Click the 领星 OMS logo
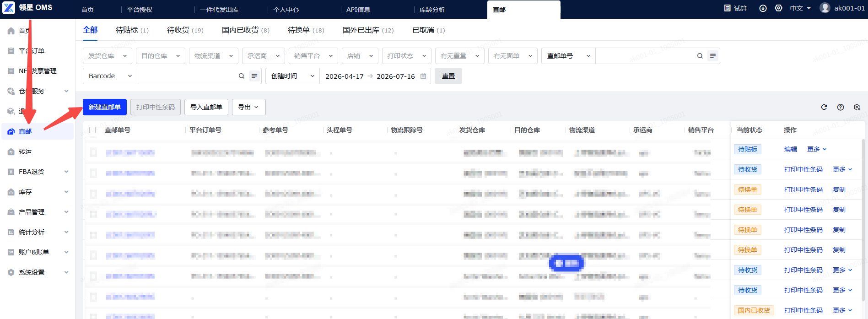Screen dimensions: 868x319 27,8
